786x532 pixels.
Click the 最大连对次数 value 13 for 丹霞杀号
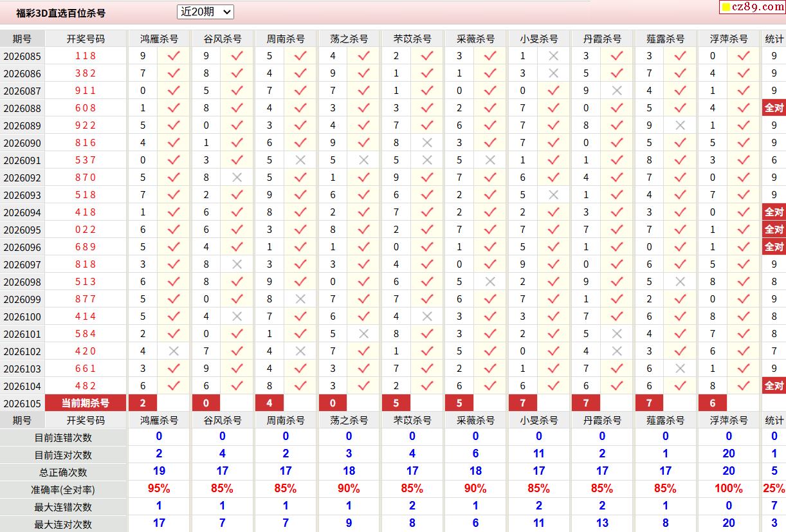602,523
